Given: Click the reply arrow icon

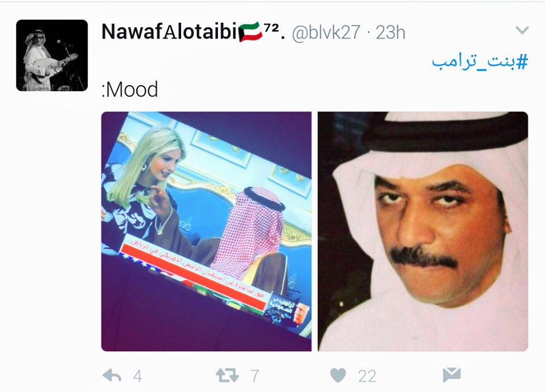Looking at the screenshot, I should tap(112, 376).
